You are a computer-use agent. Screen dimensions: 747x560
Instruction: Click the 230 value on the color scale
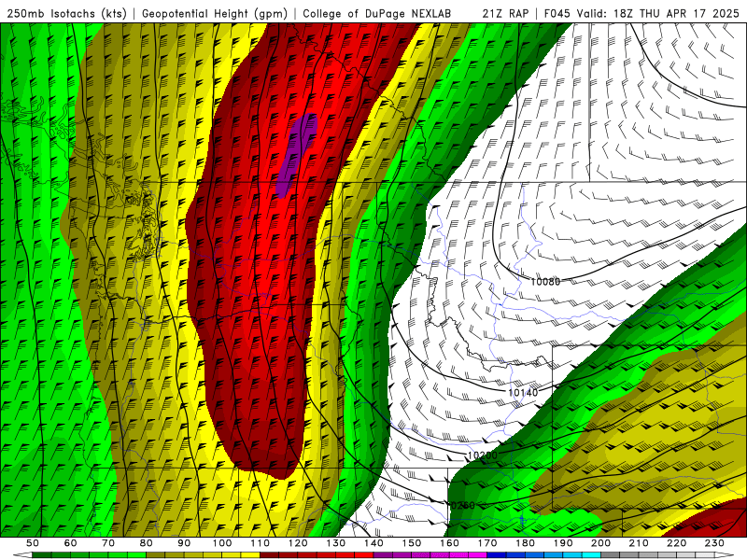714,543
